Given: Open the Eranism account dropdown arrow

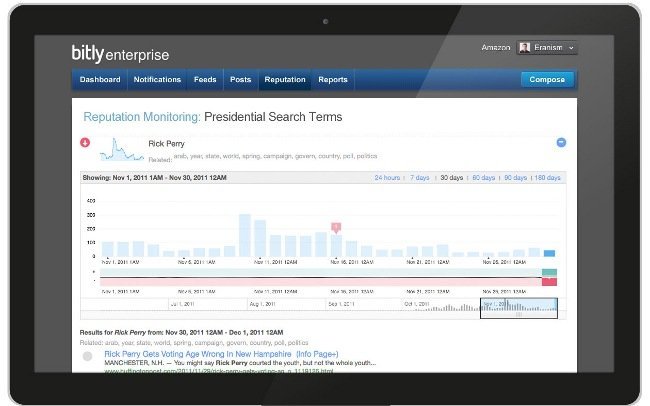Looking at the screenshot, I should [570, 48].
